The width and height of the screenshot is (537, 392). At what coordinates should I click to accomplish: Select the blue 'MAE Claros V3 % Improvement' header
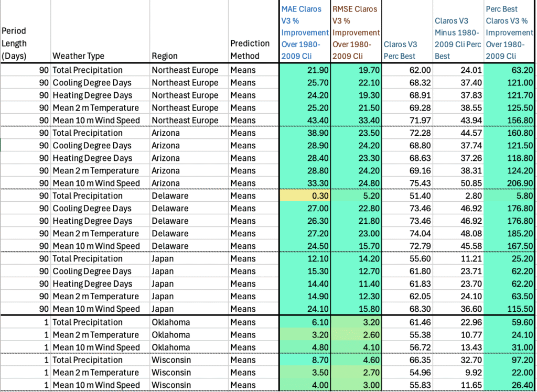pyautogui.click(x=305, y=32)
